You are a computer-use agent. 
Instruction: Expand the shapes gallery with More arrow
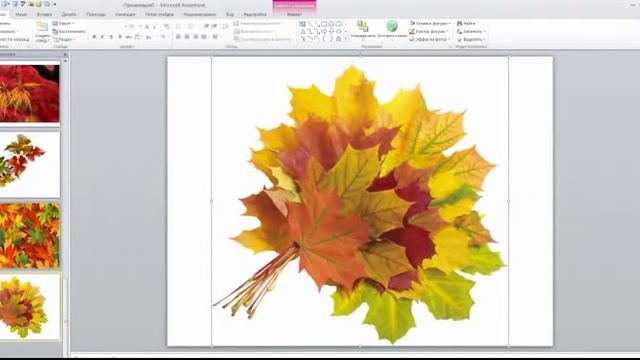click(x=346, y=38)
